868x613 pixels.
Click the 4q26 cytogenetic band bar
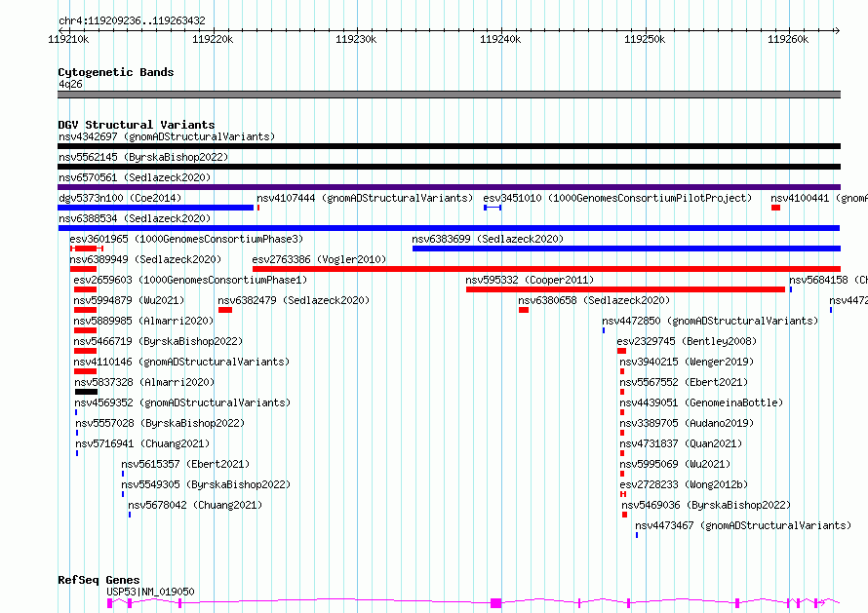coord(449,95)
